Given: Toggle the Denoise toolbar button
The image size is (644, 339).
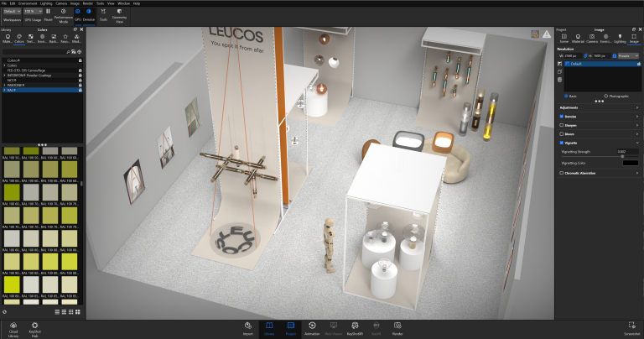Looking at the screenshot, I should coord(89,13).
